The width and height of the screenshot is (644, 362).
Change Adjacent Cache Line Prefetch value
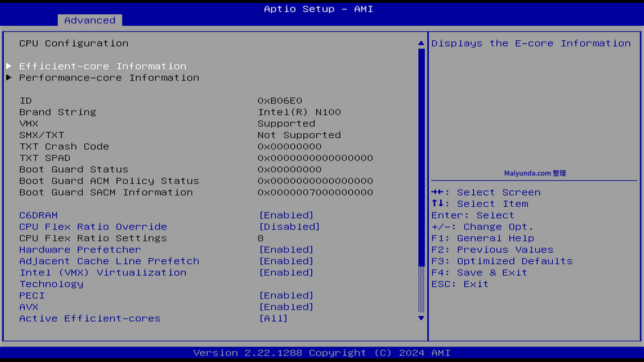[286, 261]
